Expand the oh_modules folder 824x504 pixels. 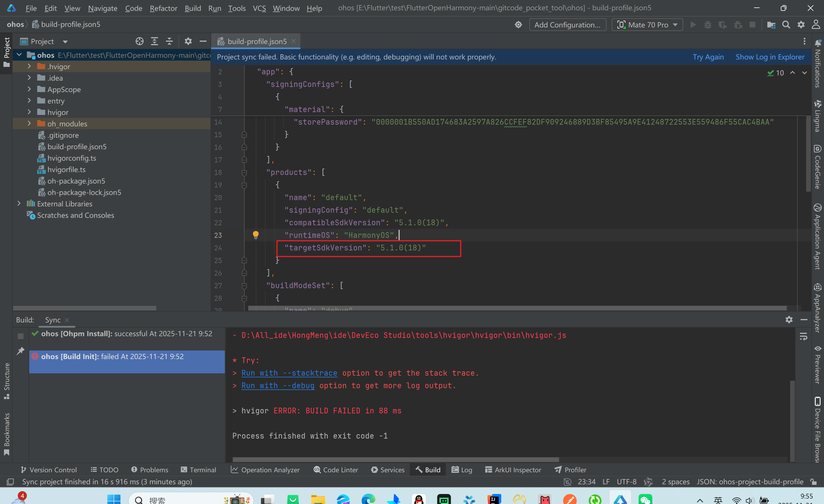[x=29, y=124]
